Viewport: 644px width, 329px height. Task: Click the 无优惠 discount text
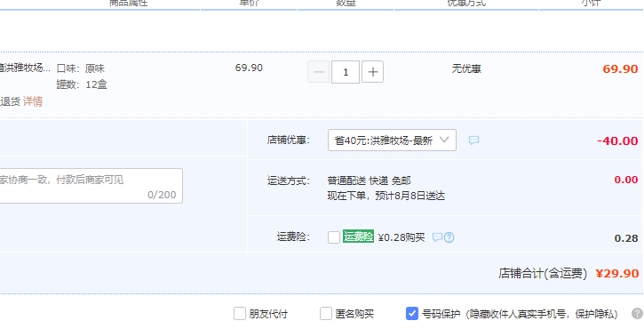[466, 68]
